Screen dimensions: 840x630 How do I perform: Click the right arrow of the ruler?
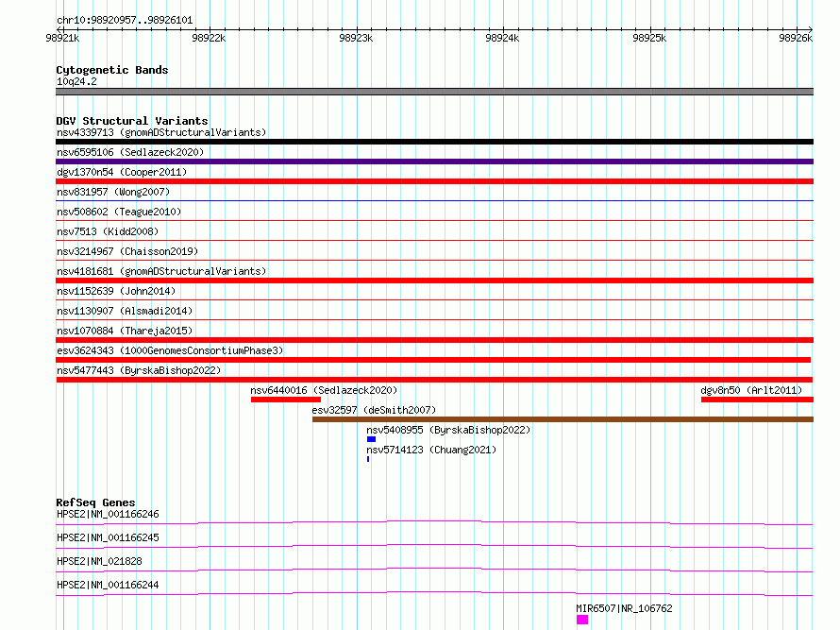pyautogui.click(x=810, y=29)
